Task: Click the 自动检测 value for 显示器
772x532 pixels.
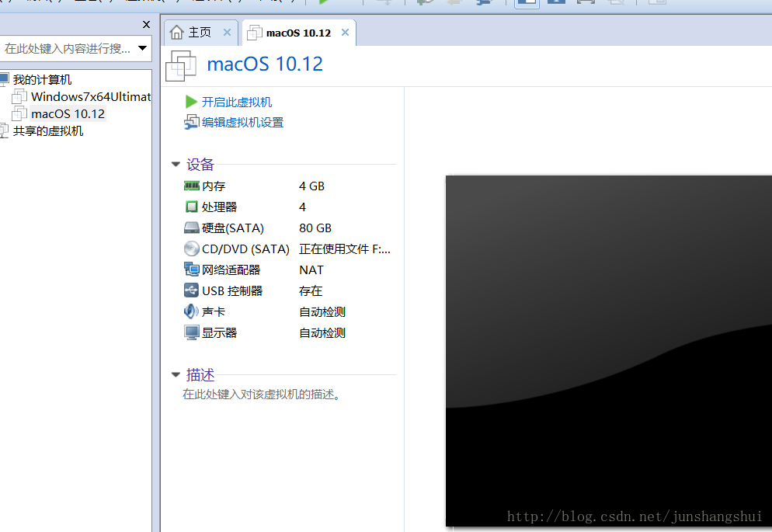Action: (x=322, y=332)
